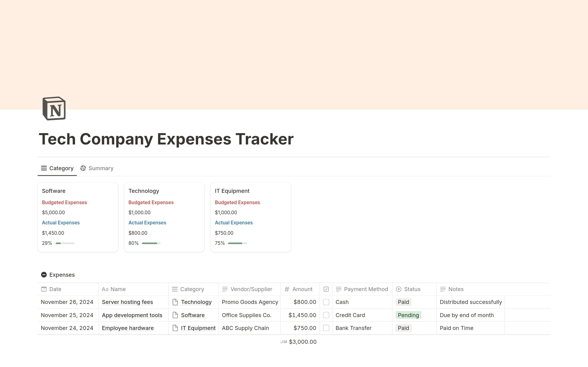Collapse the Expenses section toggle
Viewport: 588px width, 367px height.
(44, 275)
